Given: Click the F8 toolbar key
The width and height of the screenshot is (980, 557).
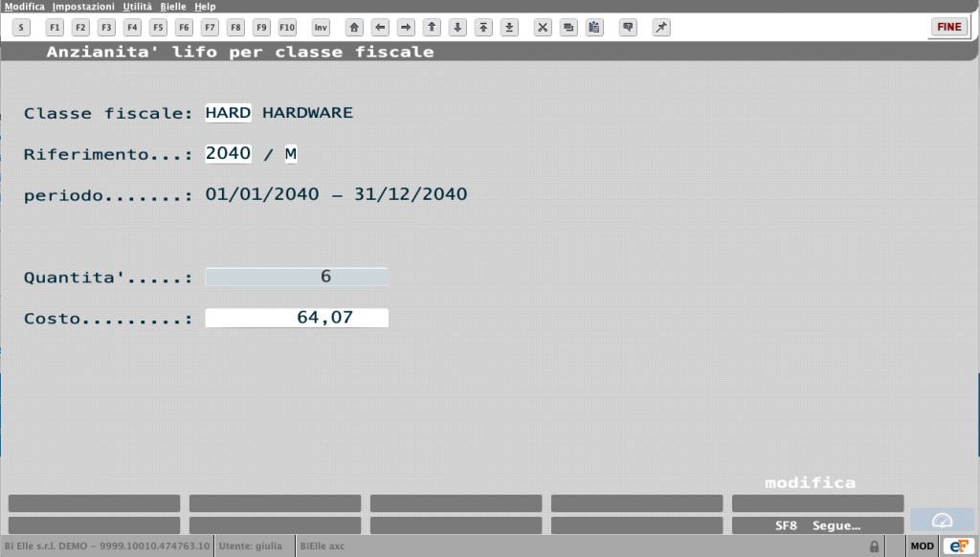Looking at the screenshot, I should (x=235, y=28).
